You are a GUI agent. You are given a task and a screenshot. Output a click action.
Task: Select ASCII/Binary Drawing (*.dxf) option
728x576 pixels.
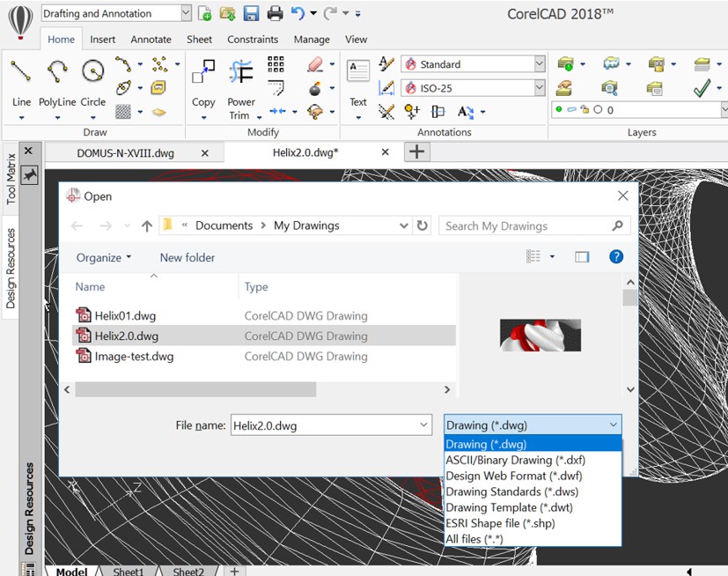533,460
